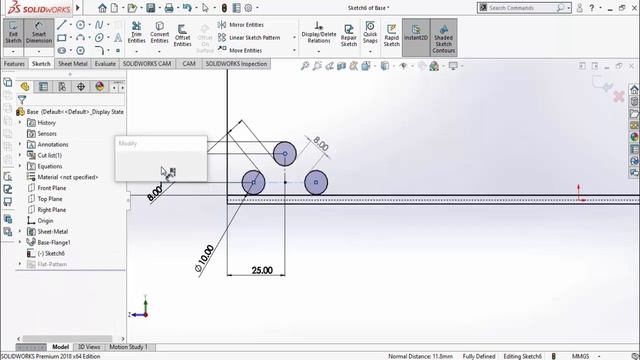Open Move Entities dropdown arrow

(x=294, y=50)
